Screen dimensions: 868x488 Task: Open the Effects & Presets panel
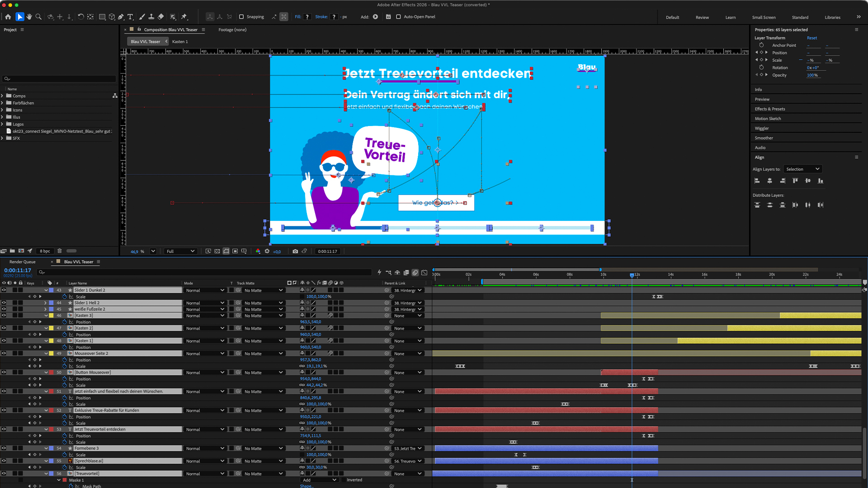tap(770, 109)
